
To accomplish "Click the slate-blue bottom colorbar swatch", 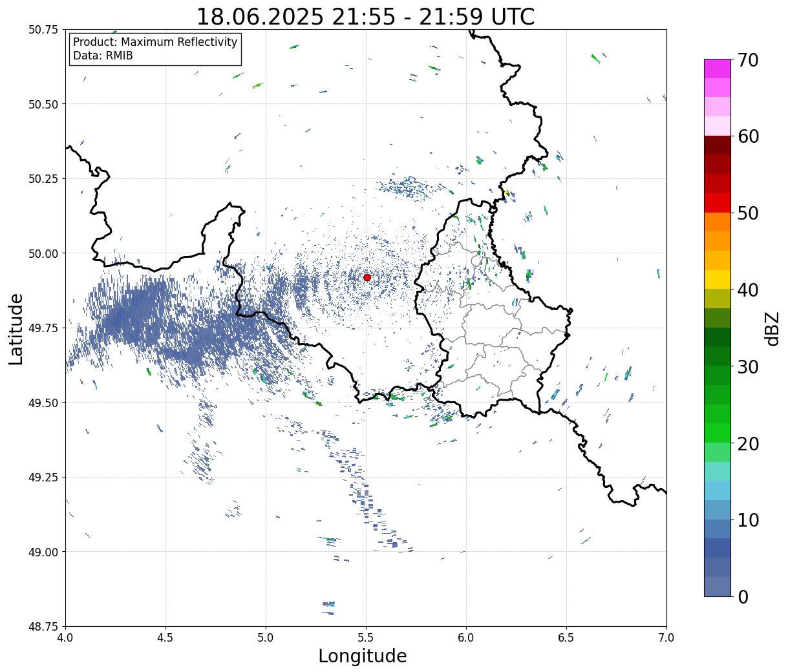I will click(718, 586).
